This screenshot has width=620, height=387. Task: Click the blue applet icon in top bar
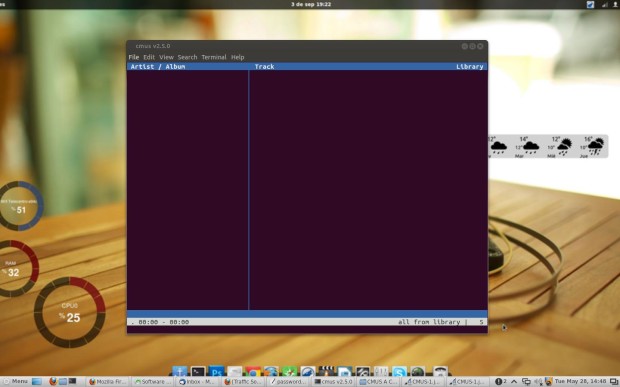[x=590, y=4]
